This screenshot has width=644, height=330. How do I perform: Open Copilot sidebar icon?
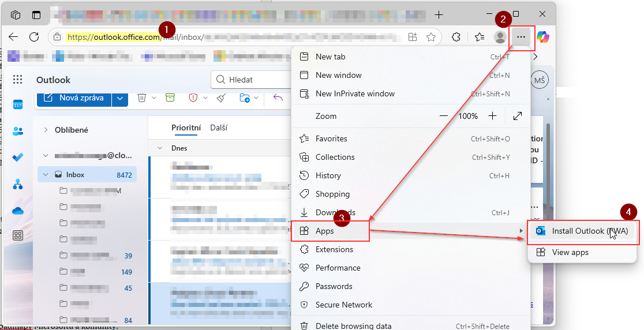pos(542,37)
